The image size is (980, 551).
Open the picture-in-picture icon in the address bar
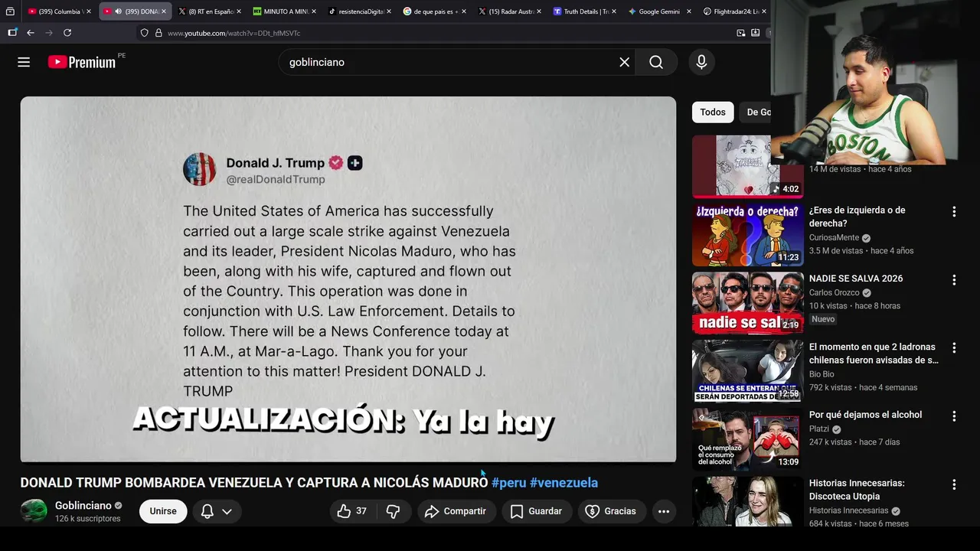pos(741,33)
